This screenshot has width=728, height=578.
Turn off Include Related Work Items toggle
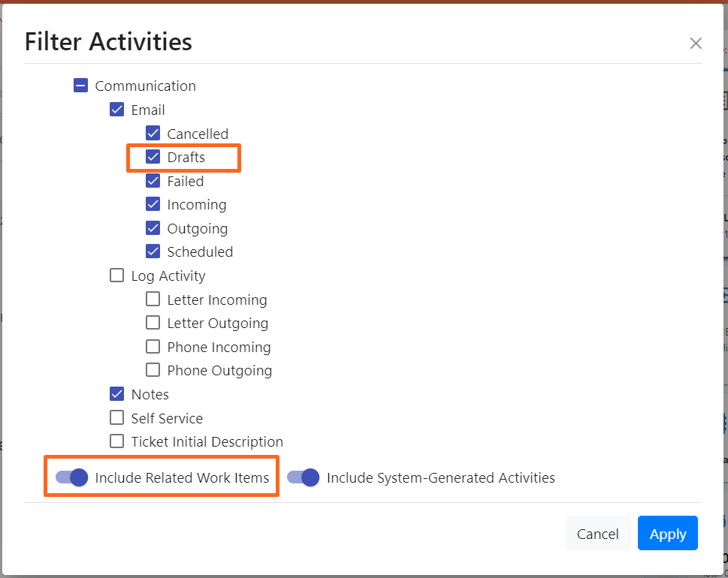(x=73, y=477)
